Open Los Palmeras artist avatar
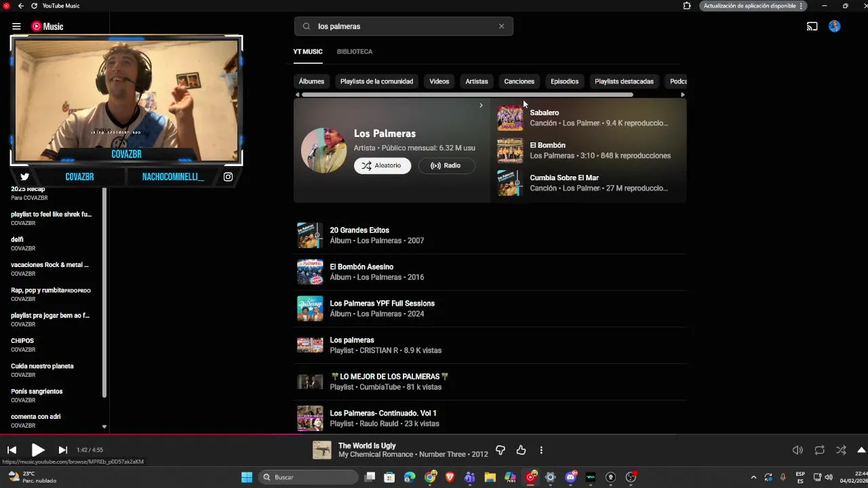868x488 pixels. pyautogui.click(x=323, y=150)
